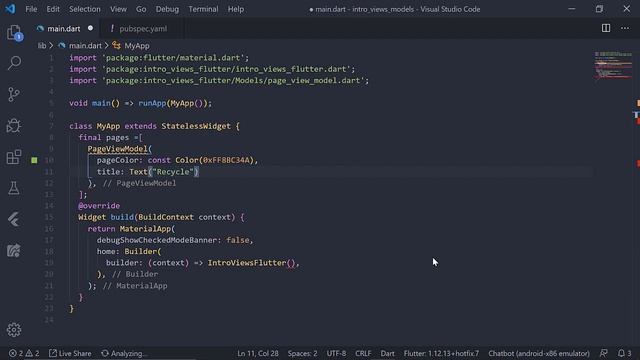Open the Help menu
This screenshot has height=360, width=640.
click(236, 9)
